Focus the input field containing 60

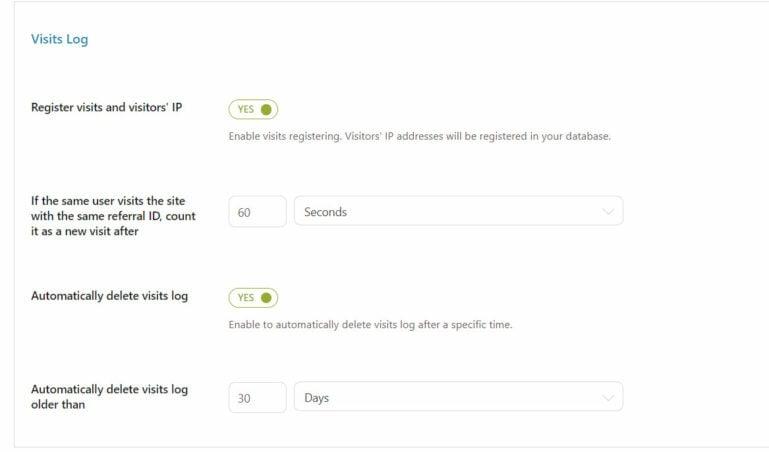pyautogui.click(x=257, y=212)
